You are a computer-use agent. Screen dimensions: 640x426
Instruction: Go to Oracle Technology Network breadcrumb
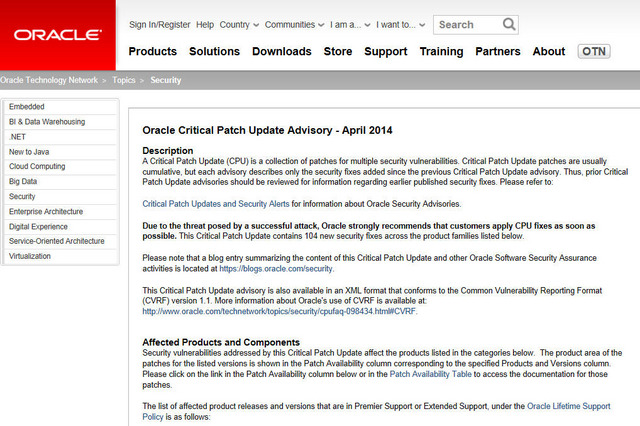coord(49,80)
